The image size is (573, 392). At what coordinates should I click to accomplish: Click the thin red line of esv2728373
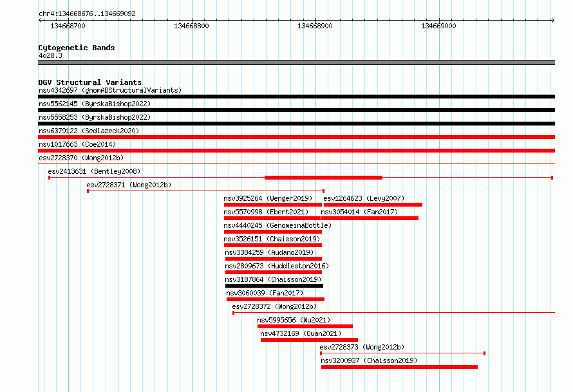(402, 353)
